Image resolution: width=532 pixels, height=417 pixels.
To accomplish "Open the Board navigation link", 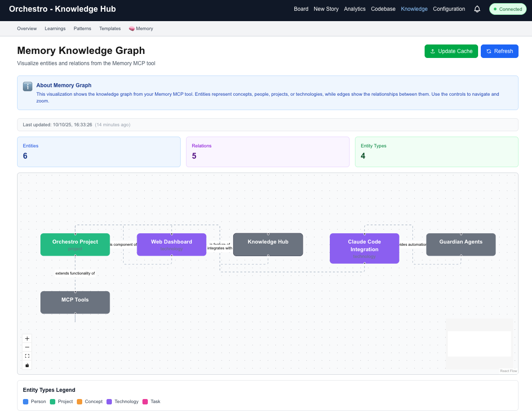I will (x=301, y=9).
